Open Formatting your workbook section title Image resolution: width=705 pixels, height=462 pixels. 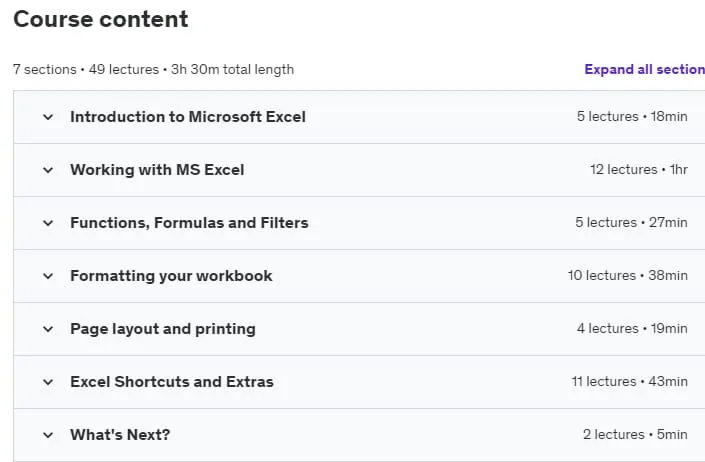click(171, 276)
